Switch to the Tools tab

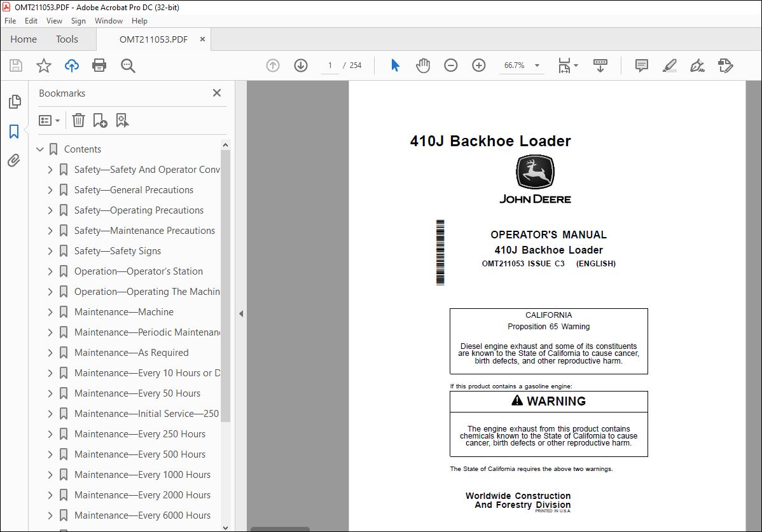(x=67, y=39)
